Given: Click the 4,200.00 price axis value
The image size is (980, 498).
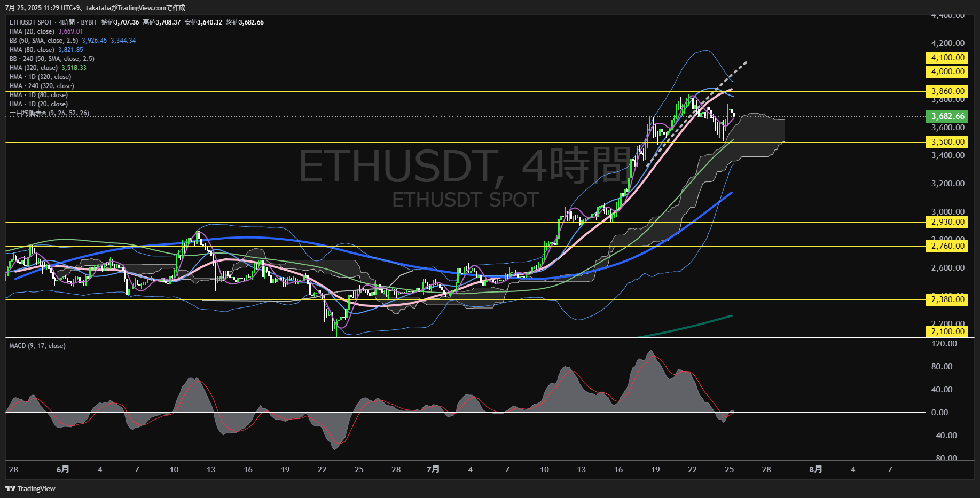Looking at the screenshot, I should click(x=948, y=43).
